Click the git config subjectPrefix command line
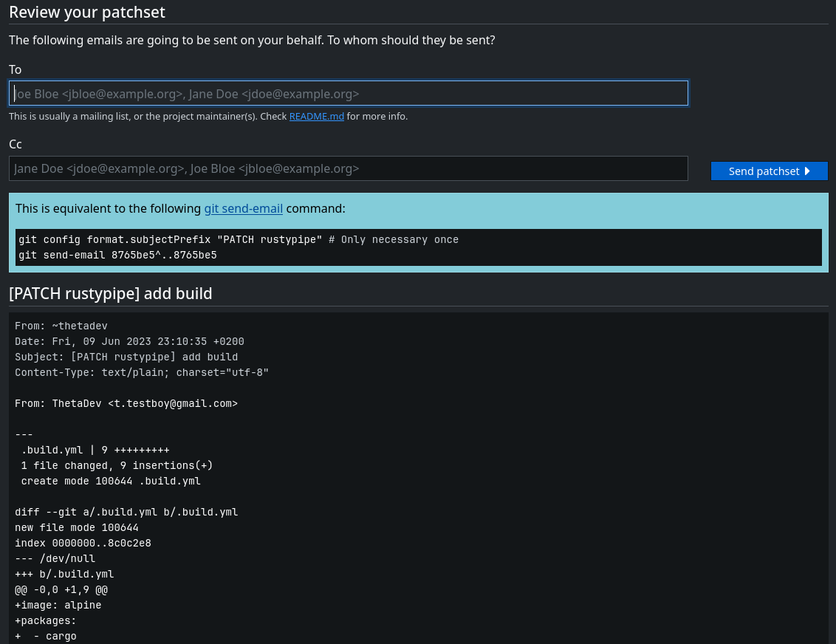Image resolution: width=836 pixels, height=644 pixels. coord(238,240)
